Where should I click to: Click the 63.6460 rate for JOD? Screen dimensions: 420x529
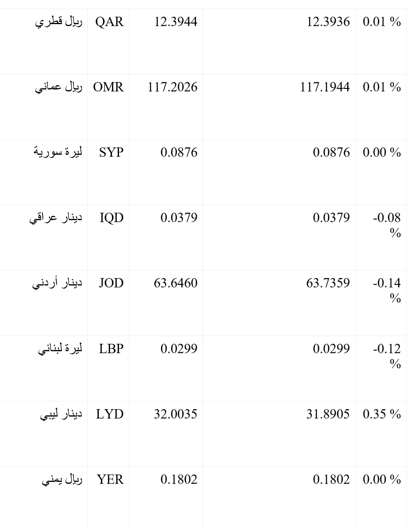pyautogui.click(x=176, y=283)
